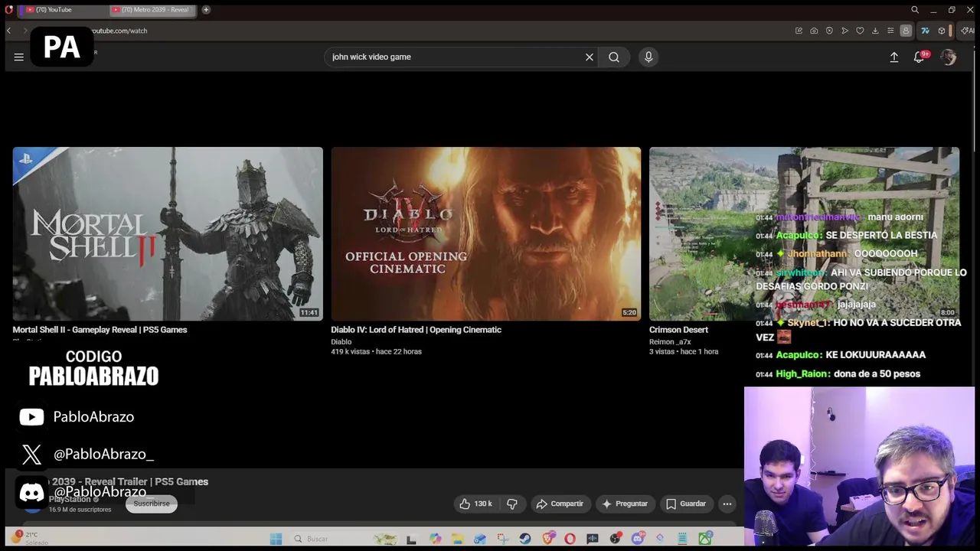Click the Preguntar ask button
The height and width of the screenshot is (551, 980).
[625, 504]
